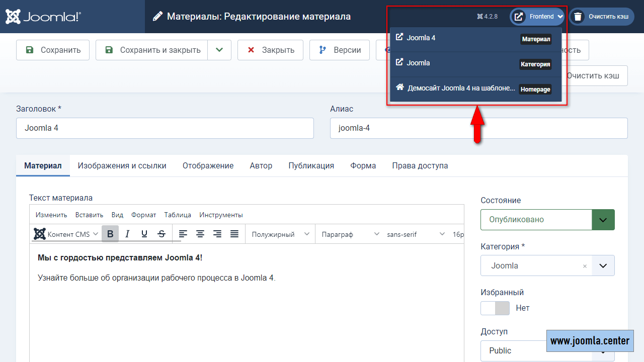Clear the selected Joomla category
The height and width of the screenshot is (362, 644).
point(585,266)
